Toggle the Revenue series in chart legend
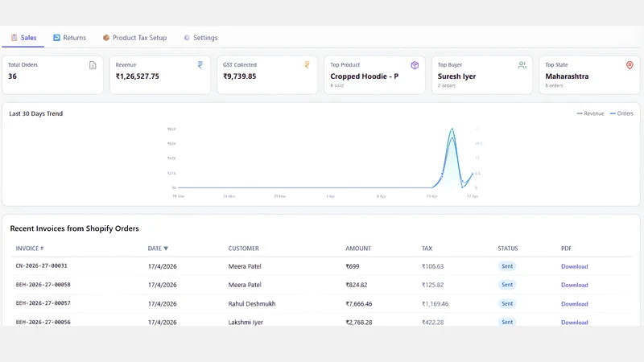Viewport: 644px width, 362px height. point(590,113)
